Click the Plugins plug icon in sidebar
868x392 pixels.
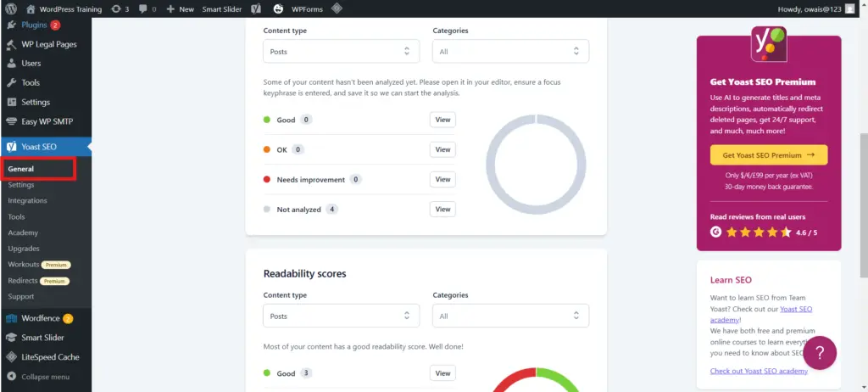tap(12, 25)
